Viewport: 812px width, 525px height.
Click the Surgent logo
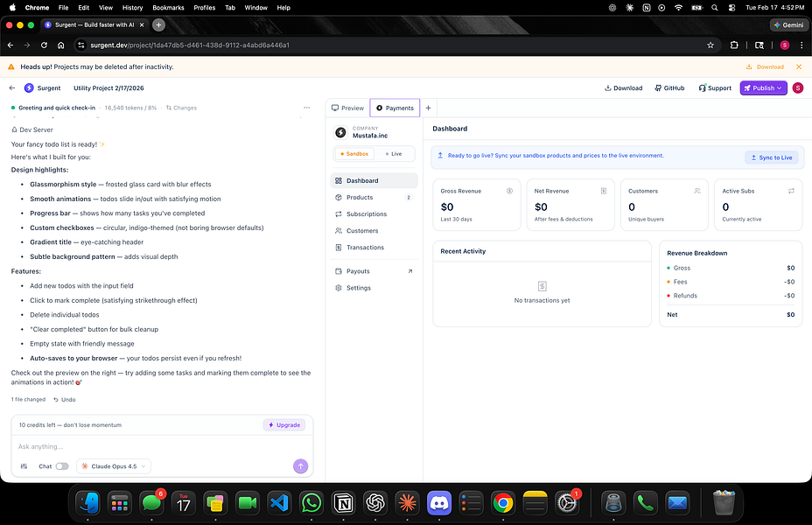click(29, 88)
